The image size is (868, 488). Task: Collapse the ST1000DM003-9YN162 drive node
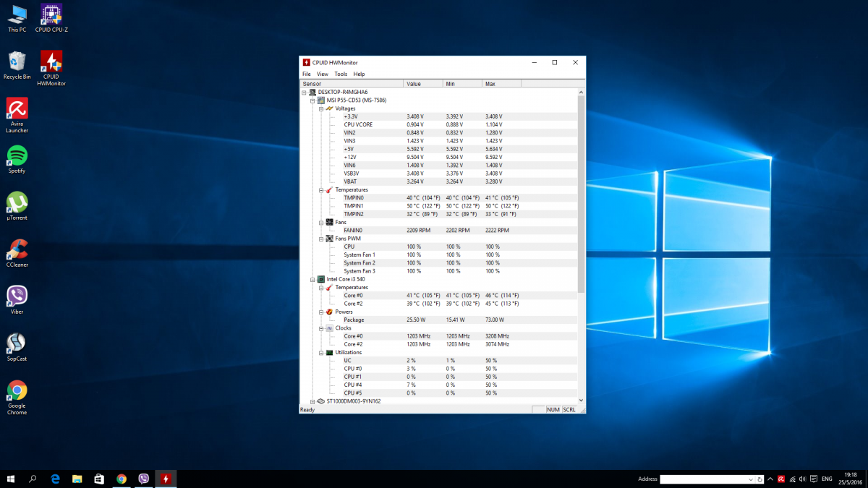pos(312,401)
